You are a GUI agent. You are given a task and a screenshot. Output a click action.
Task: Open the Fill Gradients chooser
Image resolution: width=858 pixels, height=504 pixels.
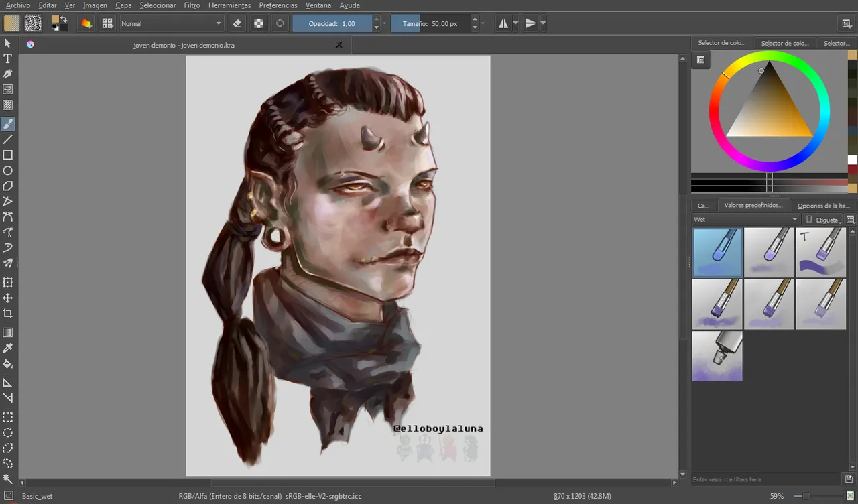coord(12,23)
